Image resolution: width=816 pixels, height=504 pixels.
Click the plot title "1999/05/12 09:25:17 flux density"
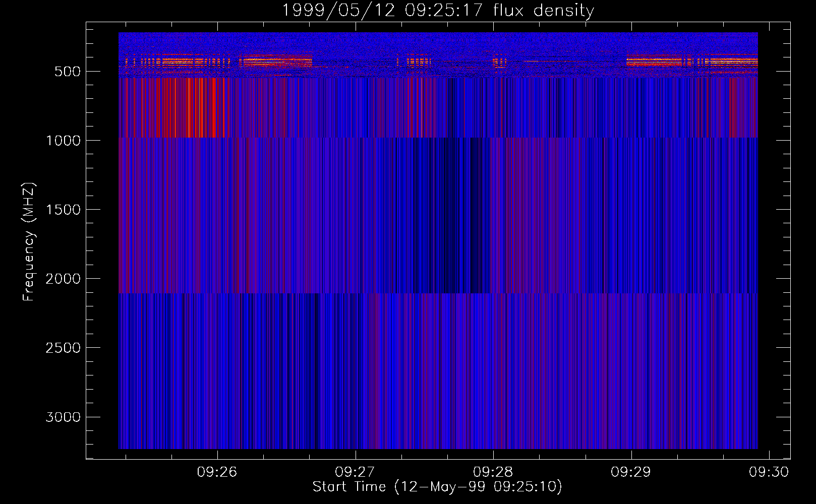[438, 10]
